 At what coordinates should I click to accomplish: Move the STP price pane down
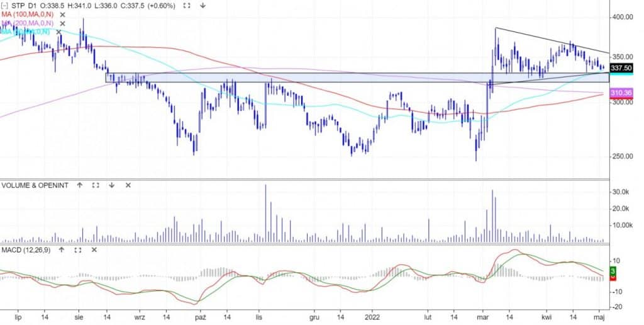[x=203, y=6]
